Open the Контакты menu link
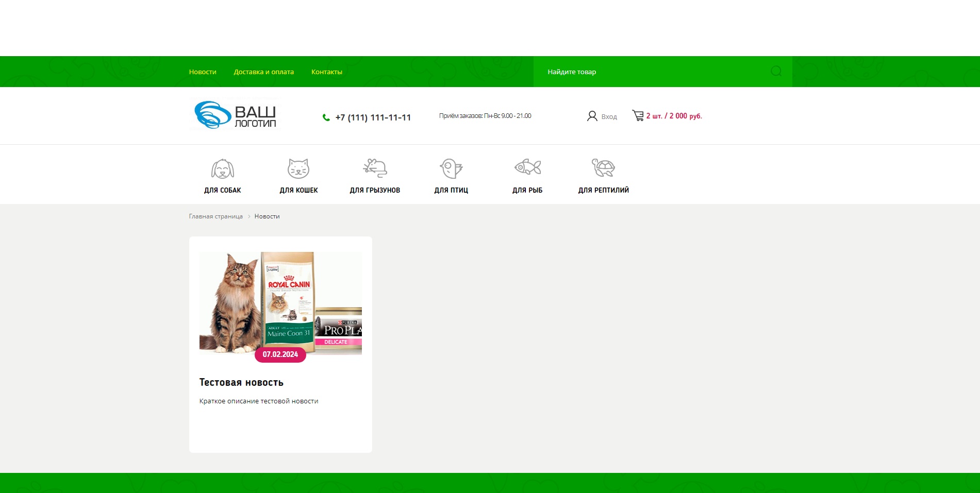Image resolution: width=980 pixels, height=493 pixels. pos(326,72)
